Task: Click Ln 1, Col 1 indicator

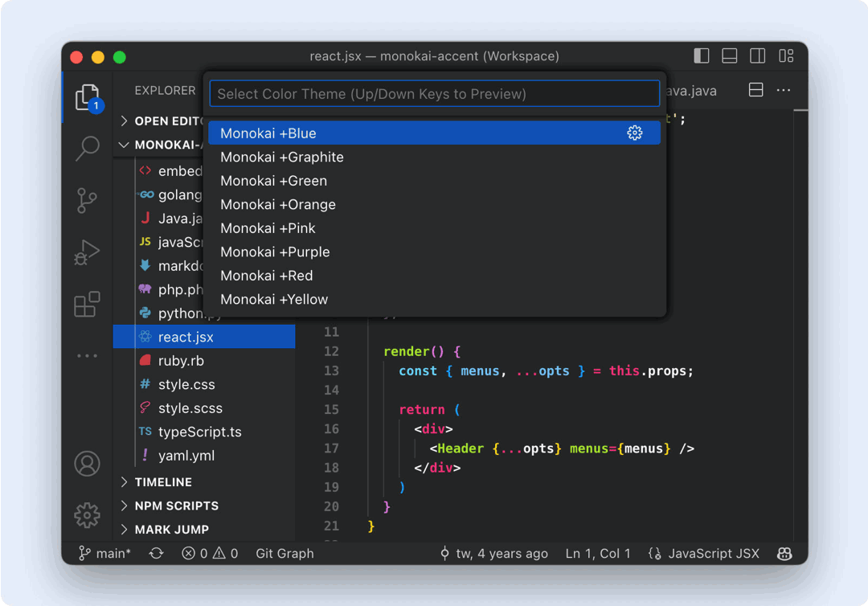Action: [598, 554]
